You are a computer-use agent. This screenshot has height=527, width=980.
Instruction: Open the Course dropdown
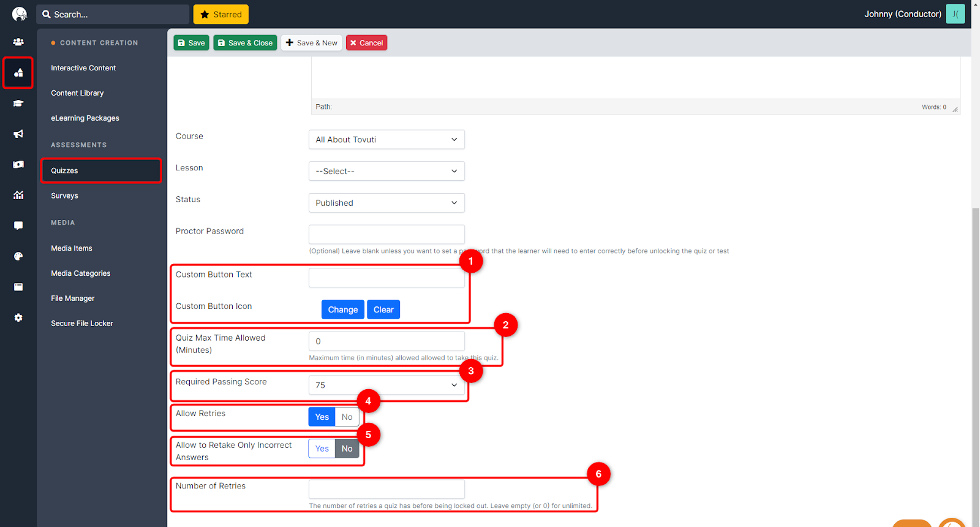coord(386,139)
